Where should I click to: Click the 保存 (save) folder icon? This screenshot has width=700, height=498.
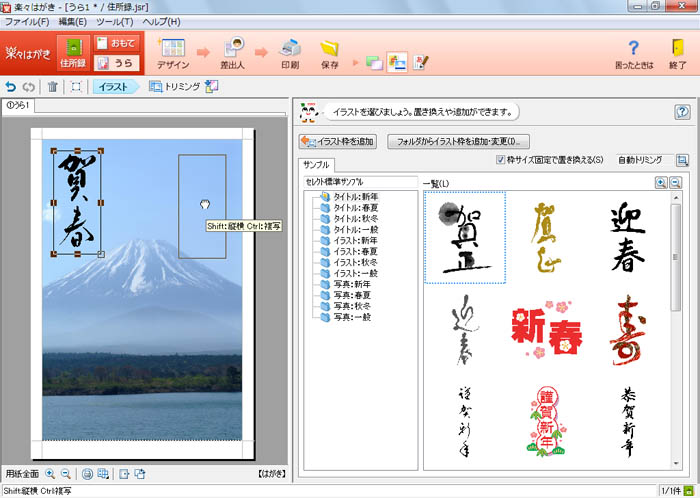click(x=329, y=47)
